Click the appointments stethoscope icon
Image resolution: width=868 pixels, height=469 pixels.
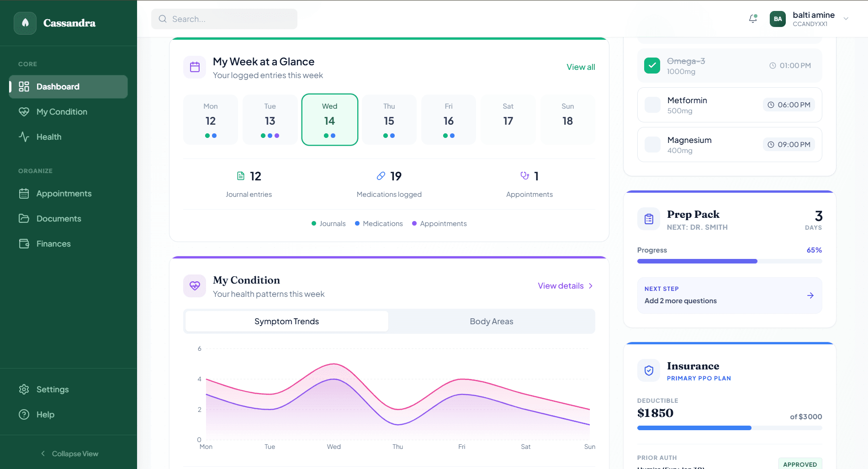pos(525,176)
